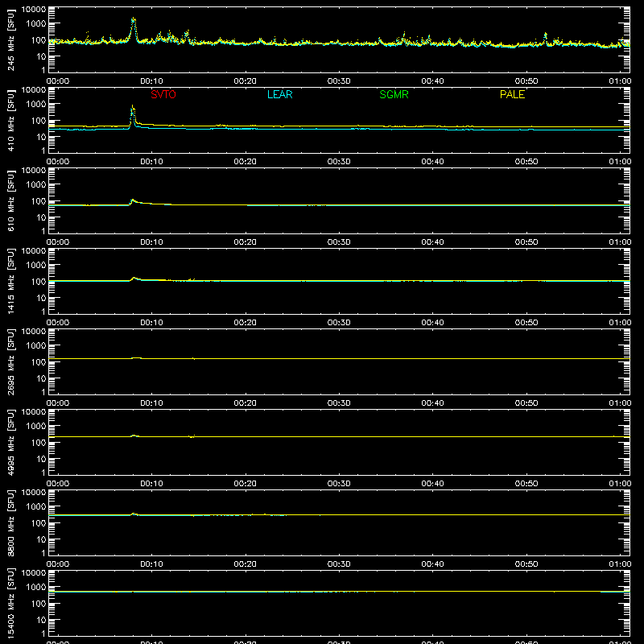Click the 1000 tick on 410 MHz axis
The width and height of the screenshot is (644, 644).
coord(36,105)
